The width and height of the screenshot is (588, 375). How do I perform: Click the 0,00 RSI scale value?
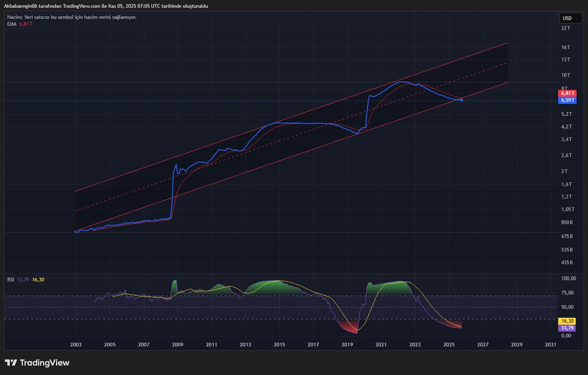click(566, 336)
